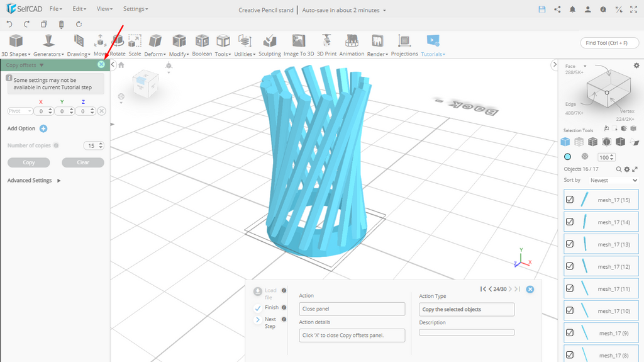644x362 pixels.
Task: Close the Copy offsets panel
Action: pos(101,65)
